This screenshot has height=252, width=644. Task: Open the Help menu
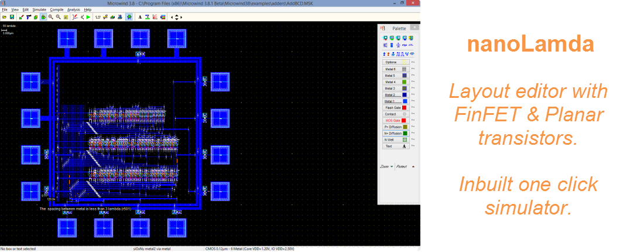[87, 9]
